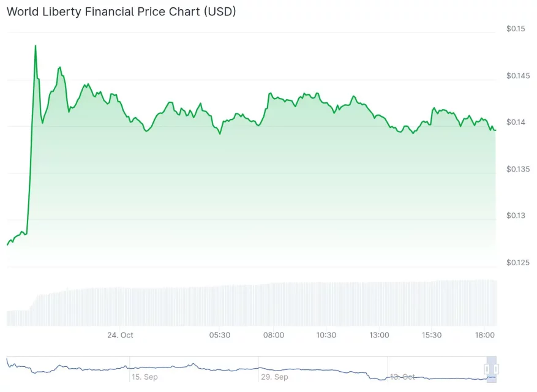Click the World Liberty Financial Price Chart title

[x=121, y=12]
